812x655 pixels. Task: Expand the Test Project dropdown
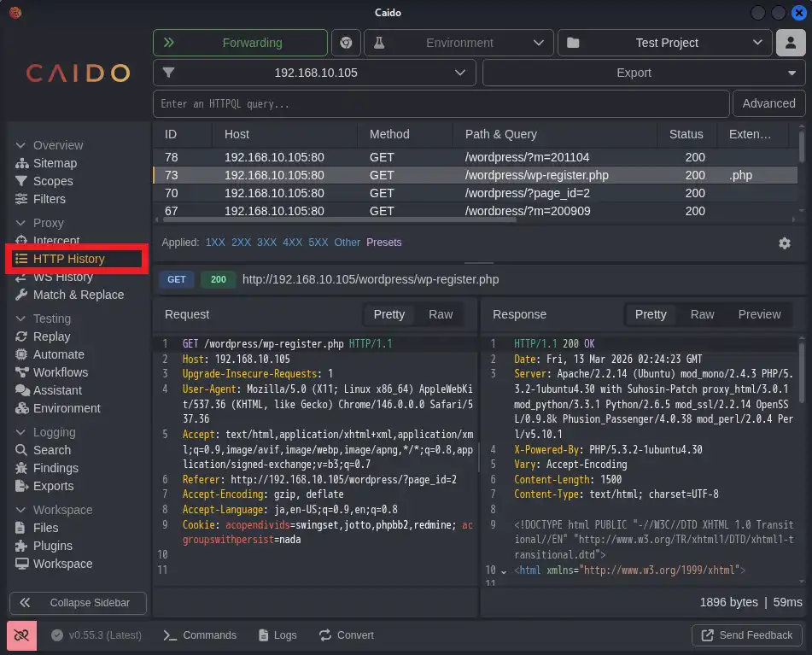(665, 43)
